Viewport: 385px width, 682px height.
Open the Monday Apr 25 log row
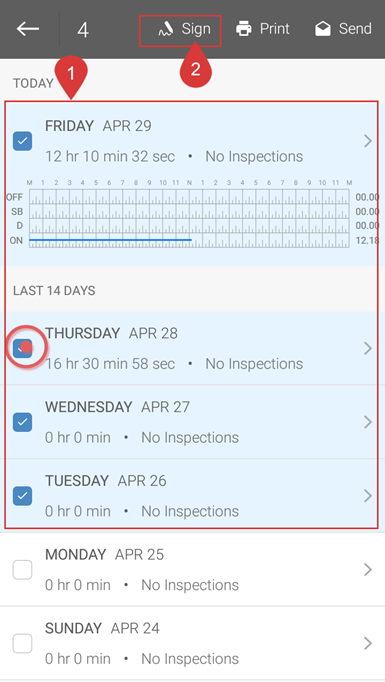pyautogui.click(x=192, y=569)
